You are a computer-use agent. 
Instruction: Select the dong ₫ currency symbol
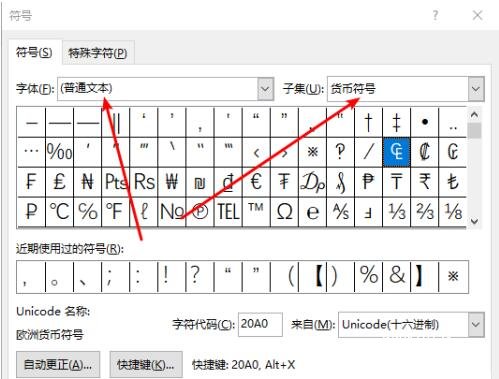pos(228,182)
